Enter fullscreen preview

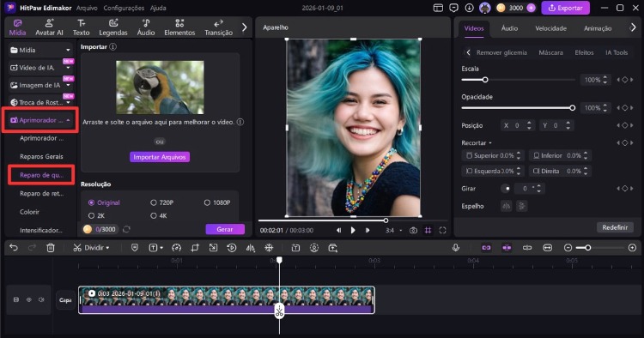(x=442, y=231)
